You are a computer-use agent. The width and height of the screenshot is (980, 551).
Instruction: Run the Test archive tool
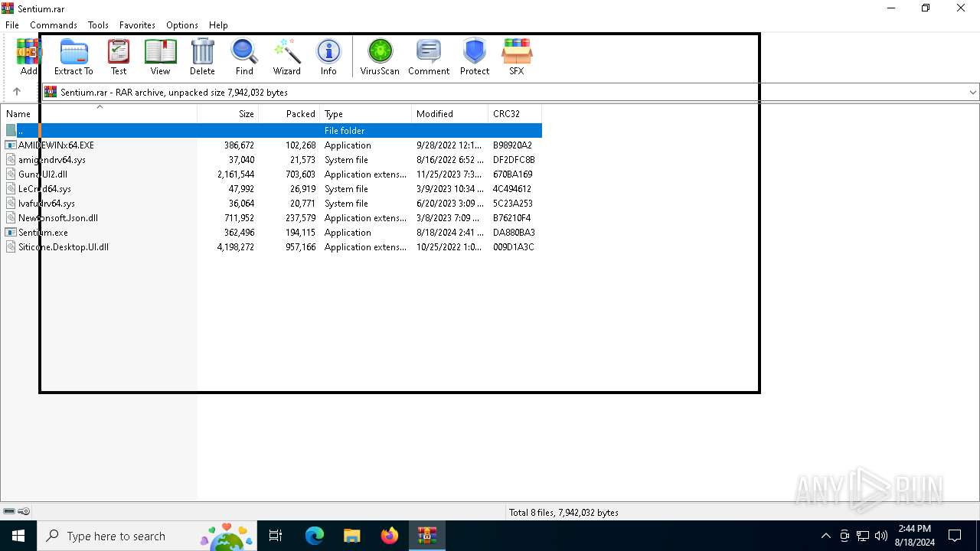pos(119,57)
